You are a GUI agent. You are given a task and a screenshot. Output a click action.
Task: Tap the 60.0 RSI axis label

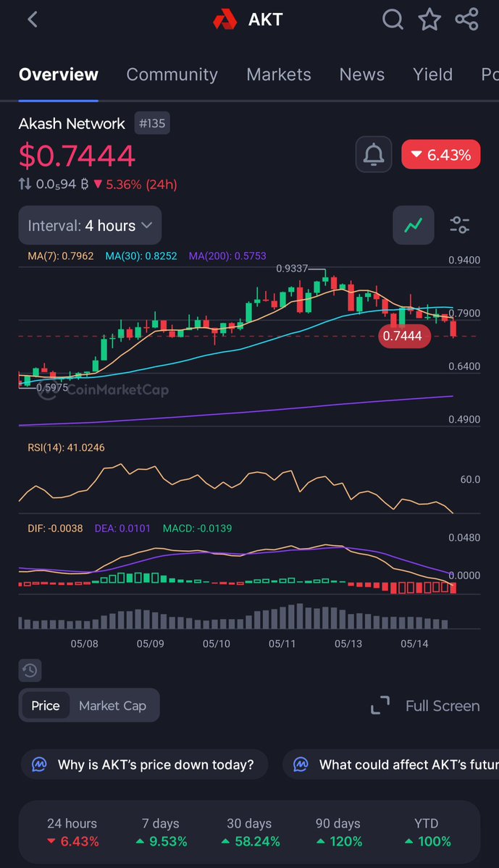[x=470, y=479]
